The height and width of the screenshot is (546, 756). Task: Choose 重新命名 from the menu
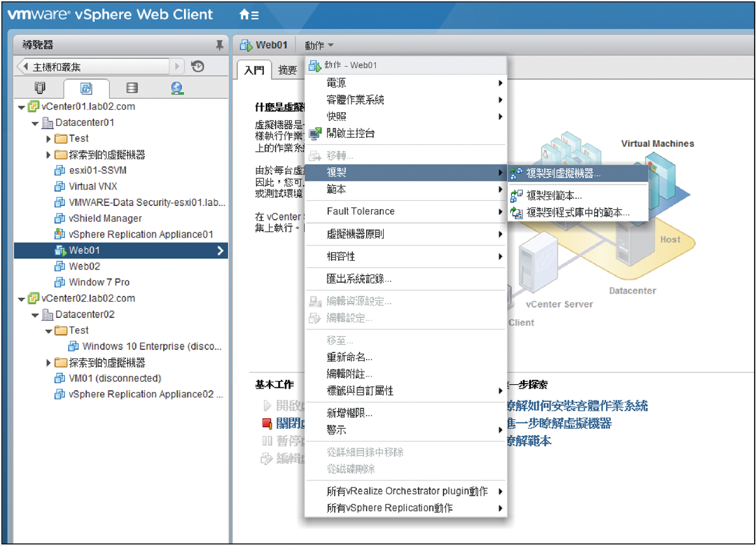(406, 357)
